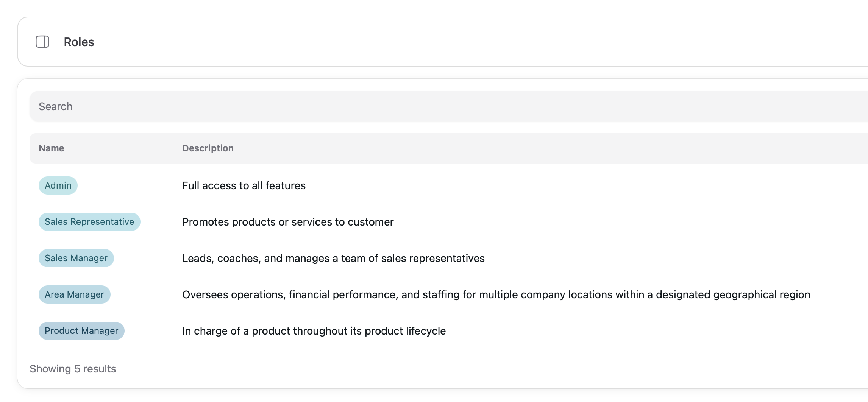Toggle the sidebar panel icon
The image size is (868, 402).
pyautogui.click(x=42, y=42)
